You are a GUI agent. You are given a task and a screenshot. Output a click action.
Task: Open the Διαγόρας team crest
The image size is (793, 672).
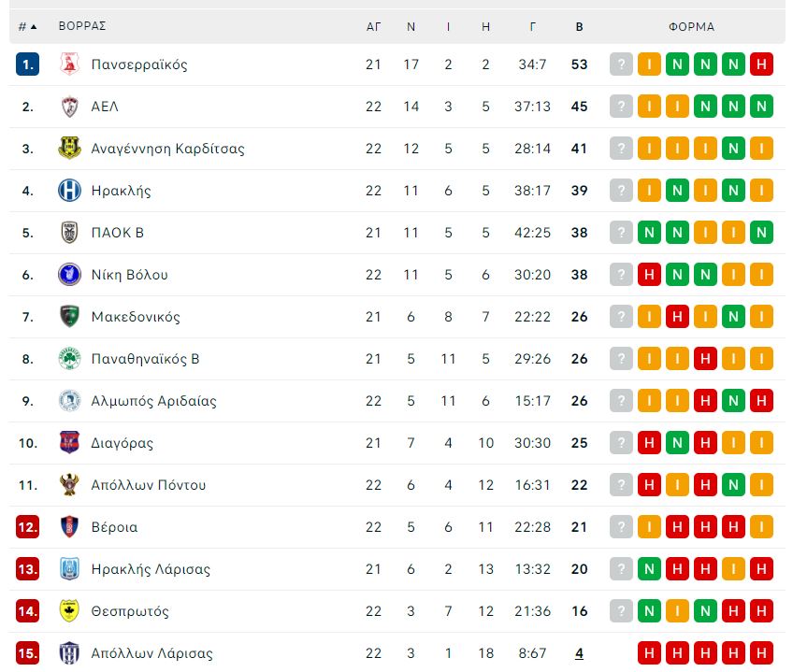tap(69, 442)
